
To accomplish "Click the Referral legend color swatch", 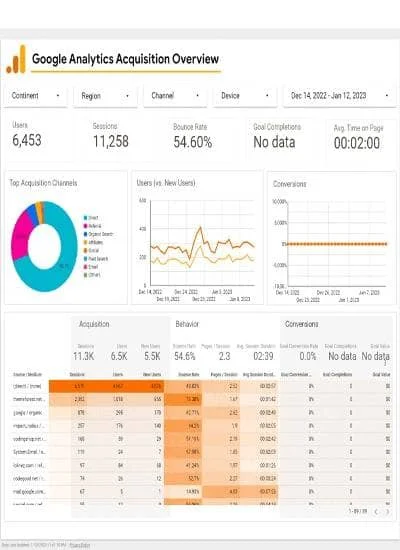I will 85,226.
